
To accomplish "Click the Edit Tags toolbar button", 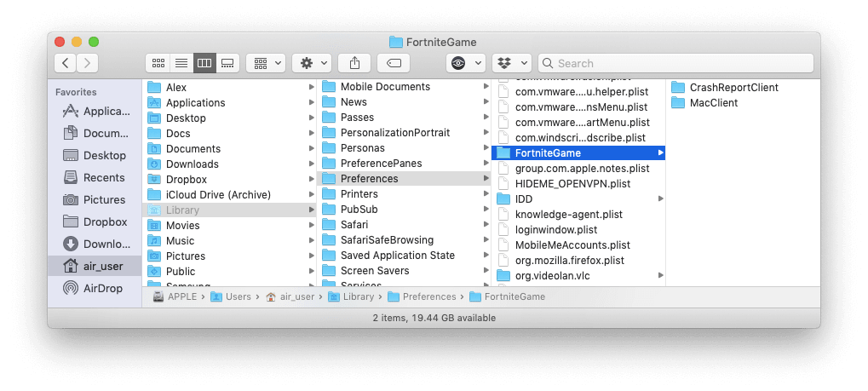I will coord(394,63).
